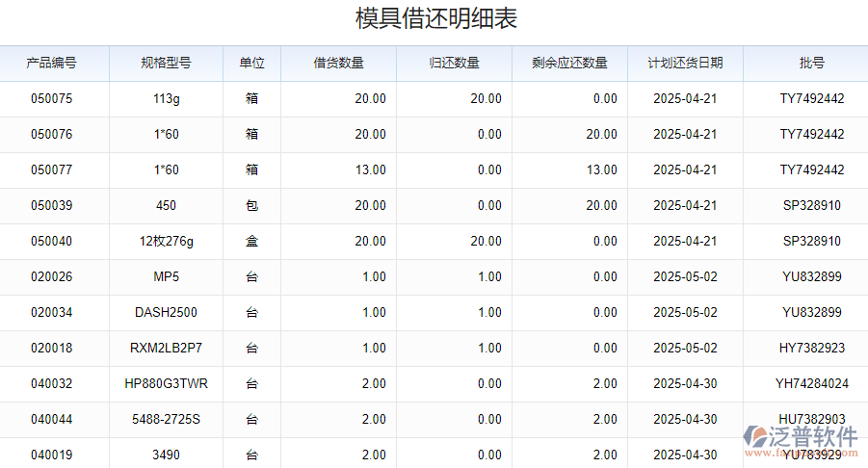Click the RXM2LB2P7 model cell
This screenshot has height=468, width=868.
(x=166, y=349)
